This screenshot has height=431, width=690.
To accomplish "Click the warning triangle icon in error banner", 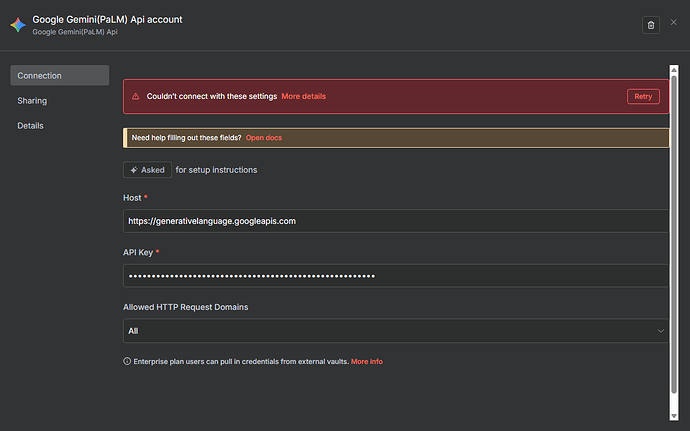I will coord(134,97).
